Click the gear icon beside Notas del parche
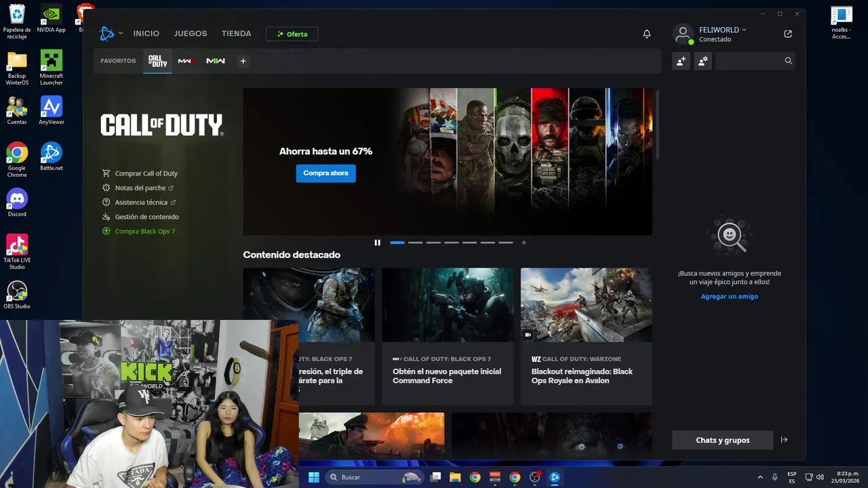Screen dimensions: 868x488 point(106,188)
